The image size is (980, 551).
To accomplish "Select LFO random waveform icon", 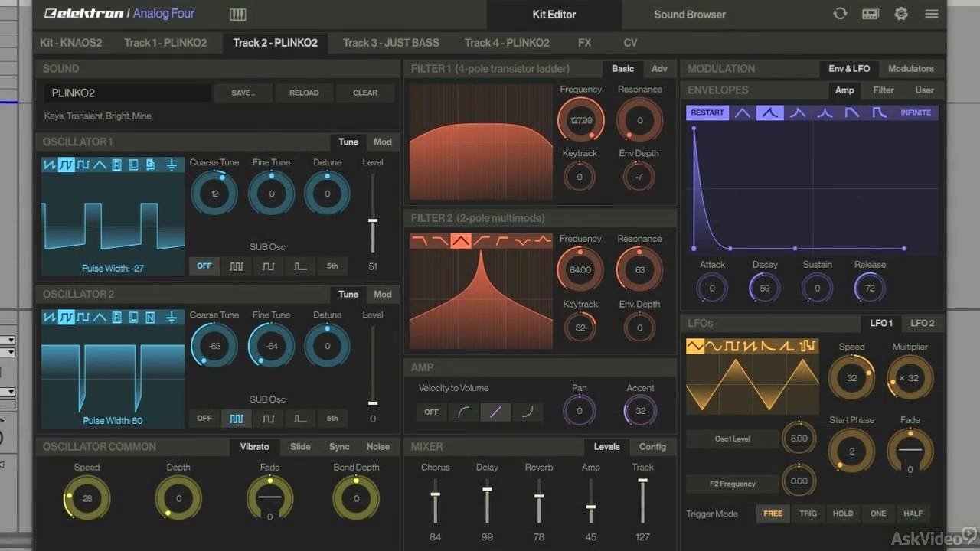I will pos(808,347).
